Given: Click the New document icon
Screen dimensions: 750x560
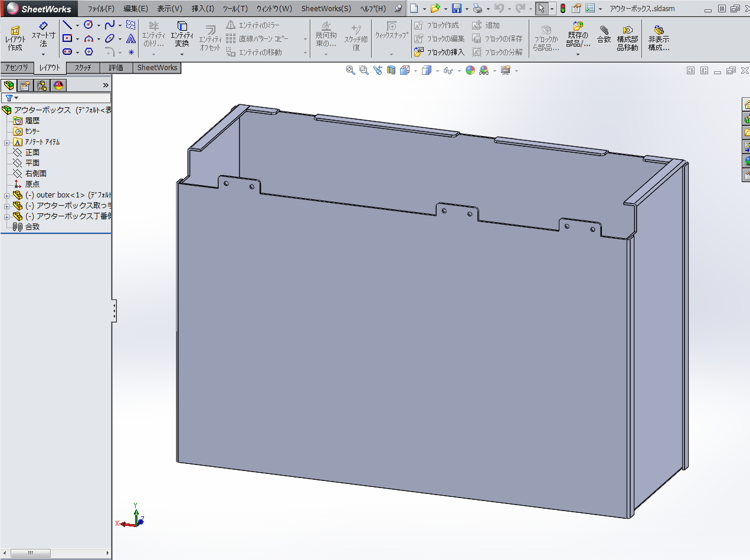Looking at the screenshot, I should coord(414,9).
